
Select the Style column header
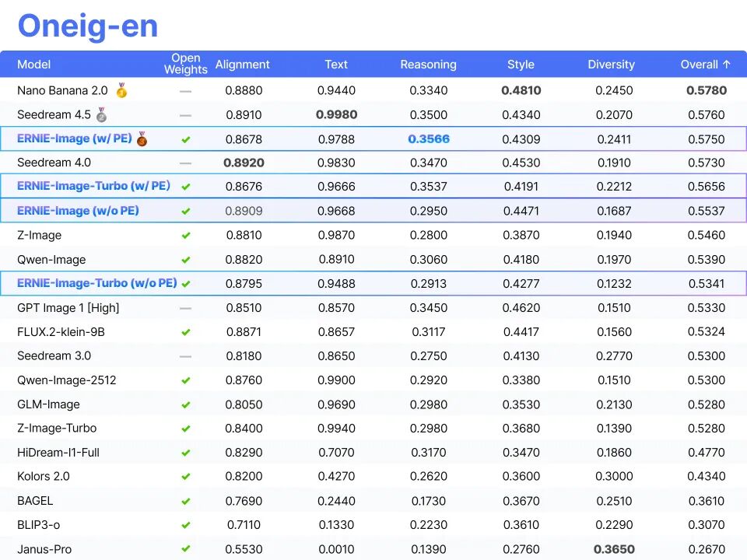pos(521,65)
